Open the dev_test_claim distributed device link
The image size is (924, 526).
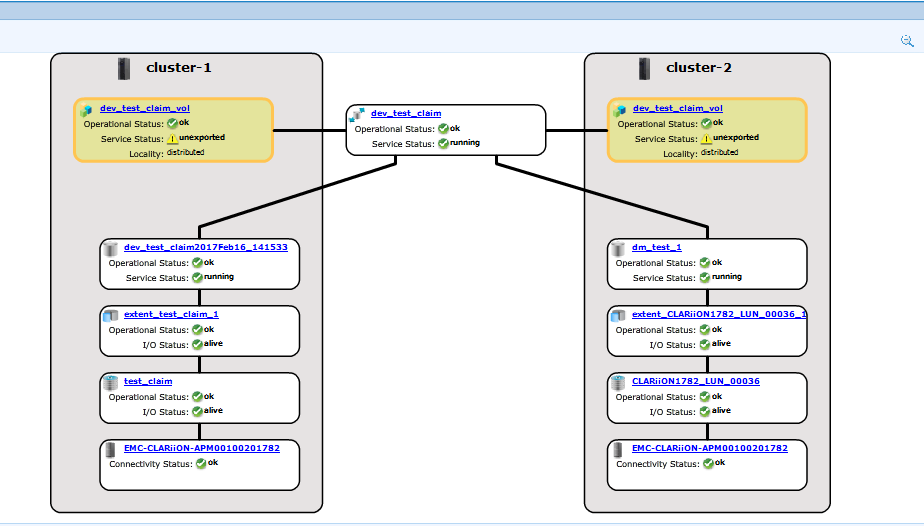coord(406,113)
